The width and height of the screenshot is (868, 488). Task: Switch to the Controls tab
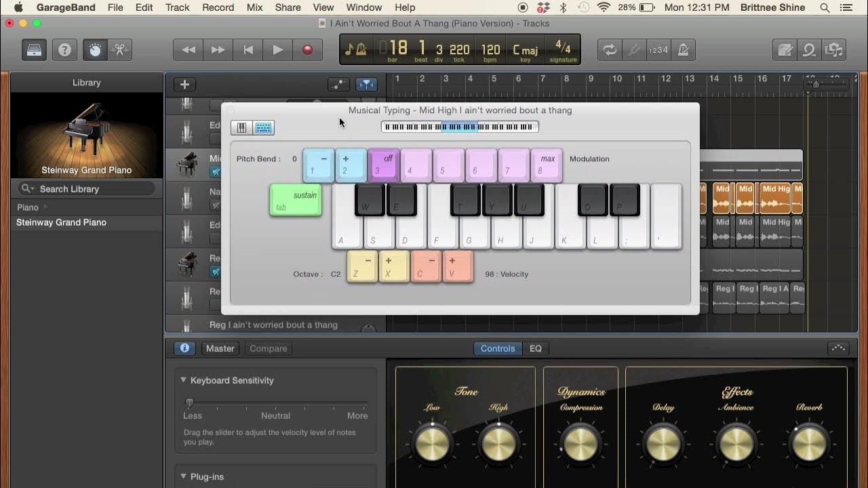click(x=498, y=348)
